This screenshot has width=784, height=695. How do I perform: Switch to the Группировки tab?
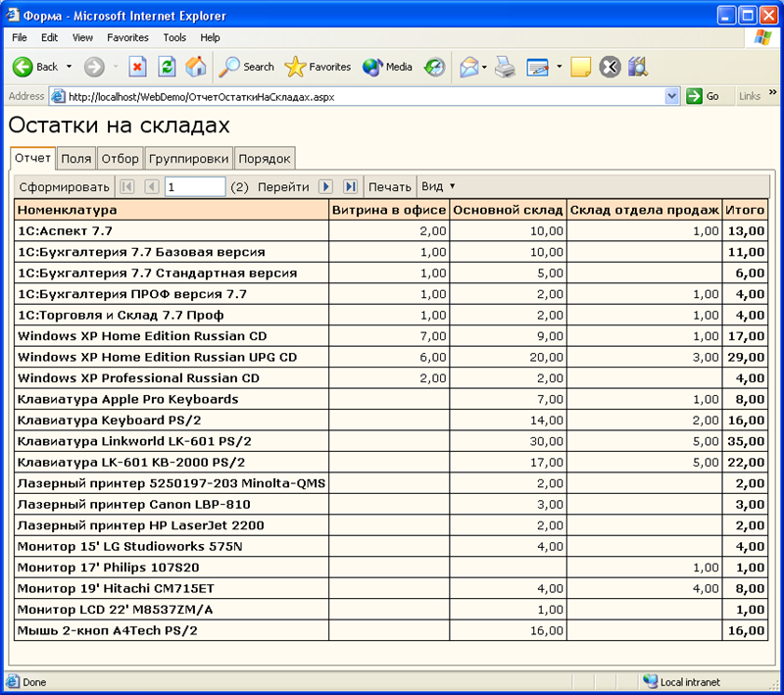[188, 159]
